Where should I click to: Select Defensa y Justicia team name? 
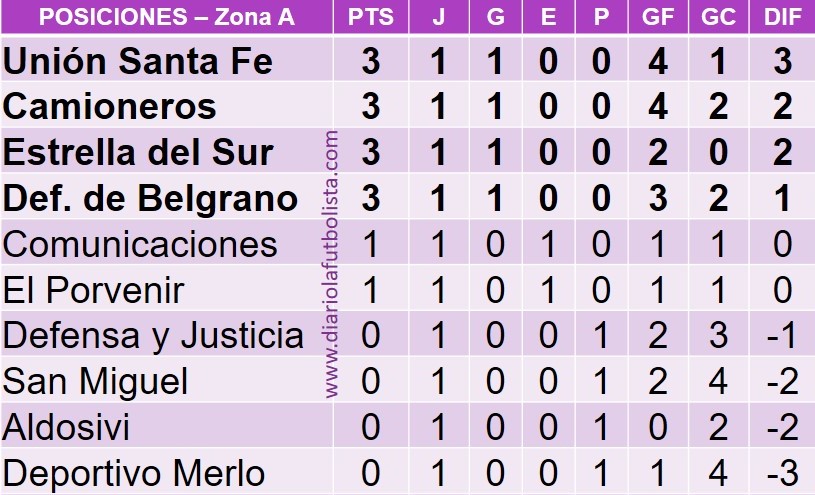(x=153, y=336)
